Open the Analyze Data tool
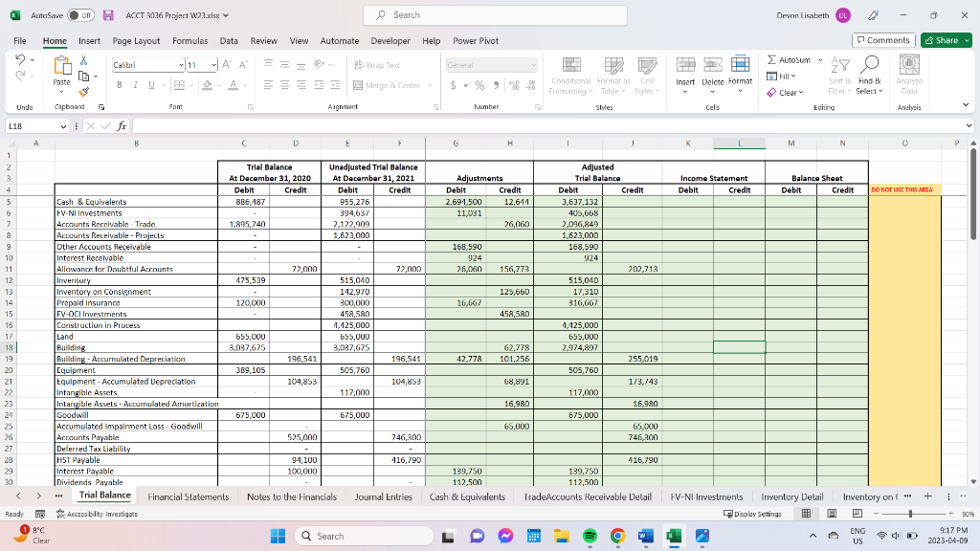This screenshot has width=980, height=551. (x=907, y=75)
